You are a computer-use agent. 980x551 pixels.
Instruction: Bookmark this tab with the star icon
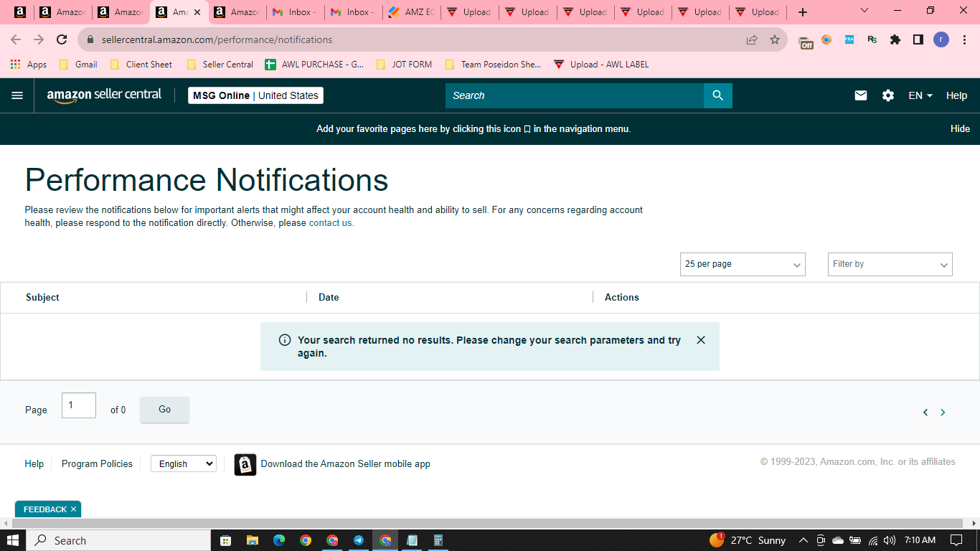coord(775,40)
